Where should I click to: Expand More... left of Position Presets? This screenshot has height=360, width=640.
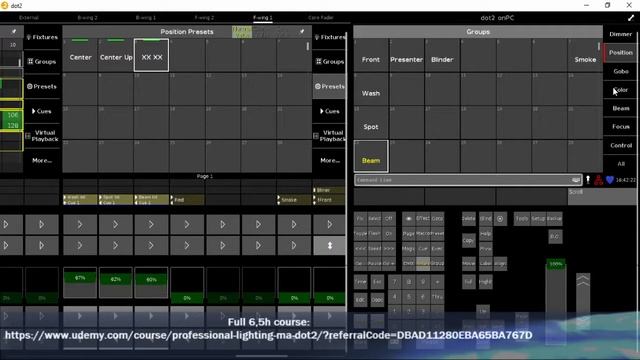(42, 160)
